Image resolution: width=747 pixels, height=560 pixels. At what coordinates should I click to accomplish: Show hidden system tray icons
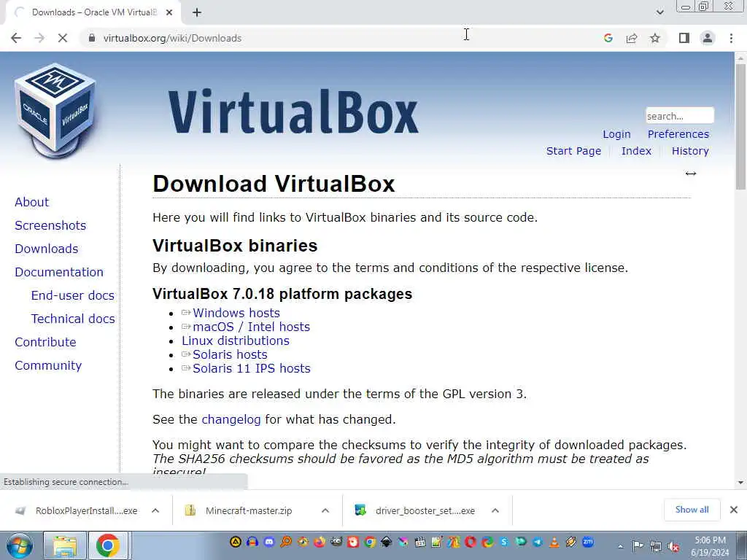[x=620, y=547]
